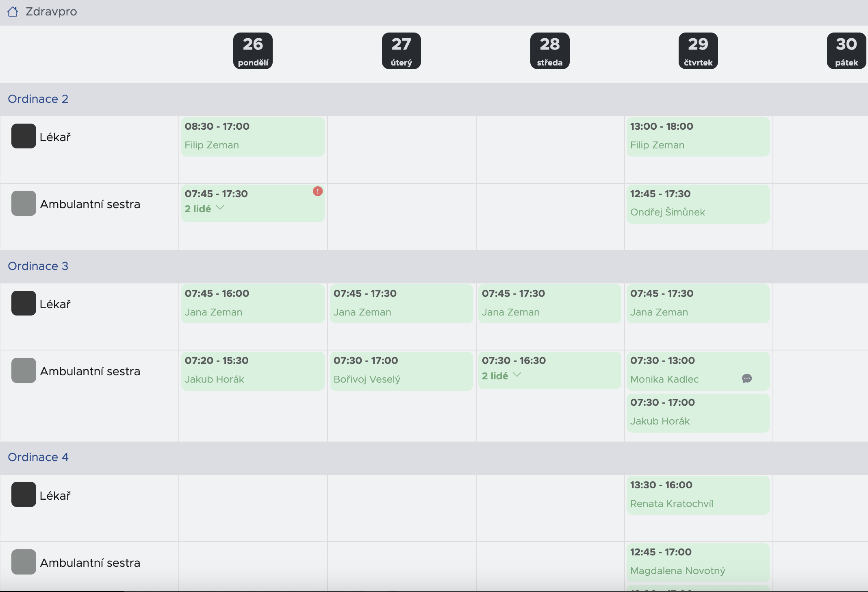This screenshot has width=868, height=592.
Task: Open Ondřej Šimůnek's 12:45 - 17:30 shift
Action: pos(698,204)
